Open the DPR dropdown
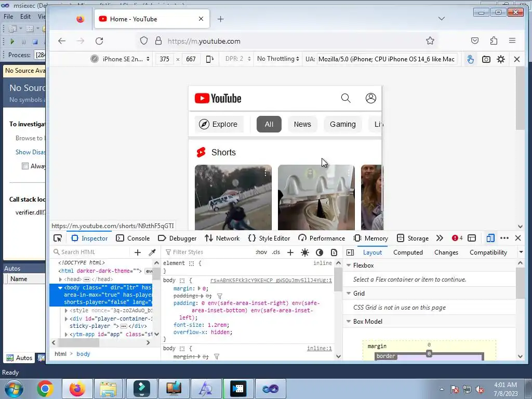Image resolution: width=532 pixels, height=399 pixels. coord(237,59)
